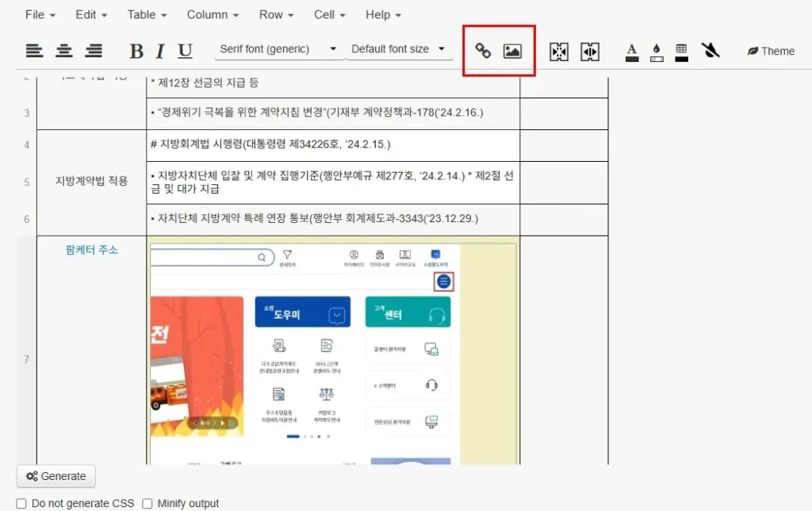Click the table border style icon

pyautogui.click(x=680, y=52)
